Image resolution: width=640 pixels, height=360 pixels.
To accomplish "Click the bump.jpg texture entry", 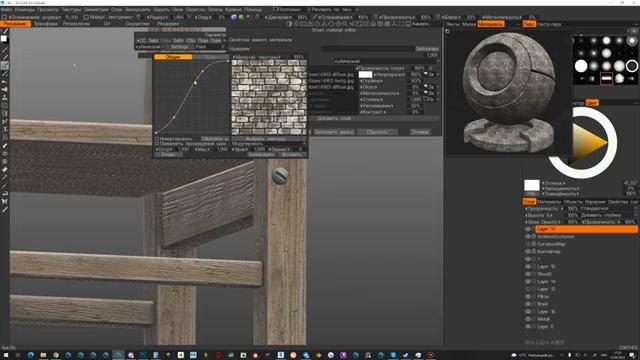I will pyautogui.click(x=331, y=81).
